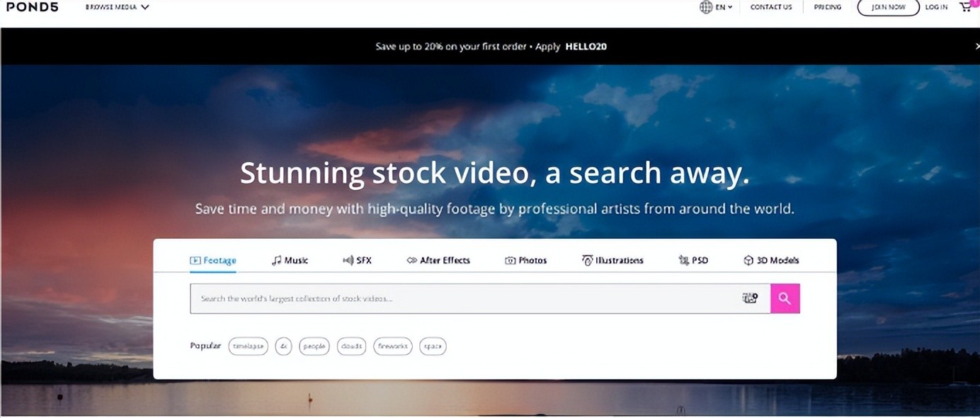Click the pink search magnifier button

coord(785,298)
